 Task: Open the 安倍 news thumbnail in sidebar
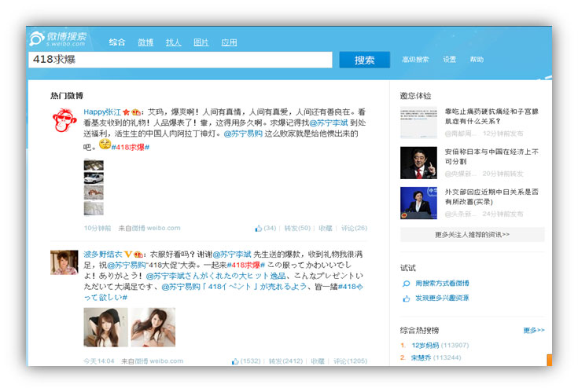point(418,162)
